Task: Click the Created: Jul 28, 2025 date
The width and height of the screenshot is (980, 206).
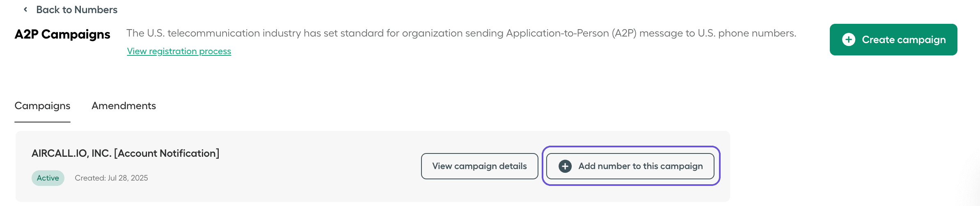Action: (x=111, y=178)
